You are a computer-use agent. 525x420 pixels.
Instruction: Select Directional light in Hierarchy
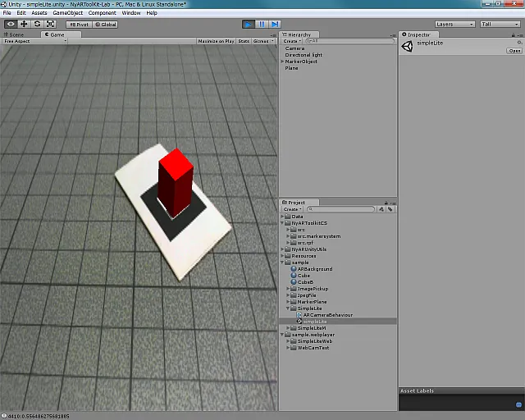tap(304, 55)
